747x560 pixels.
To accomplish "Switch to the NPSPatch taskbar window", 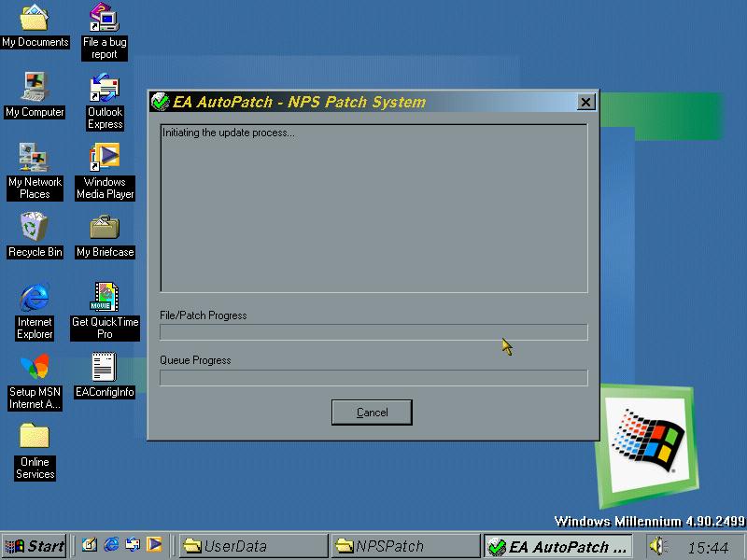I will click(404, 546).
